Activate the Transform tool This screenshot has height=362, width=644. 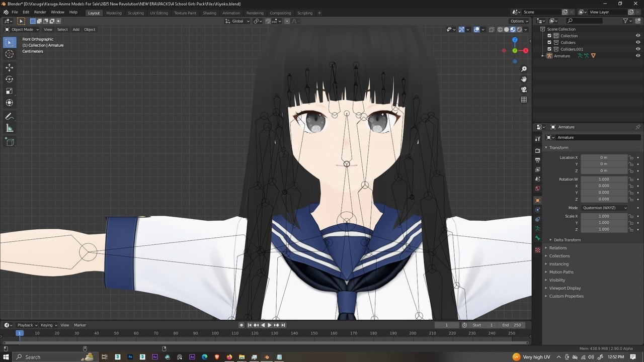10,103
